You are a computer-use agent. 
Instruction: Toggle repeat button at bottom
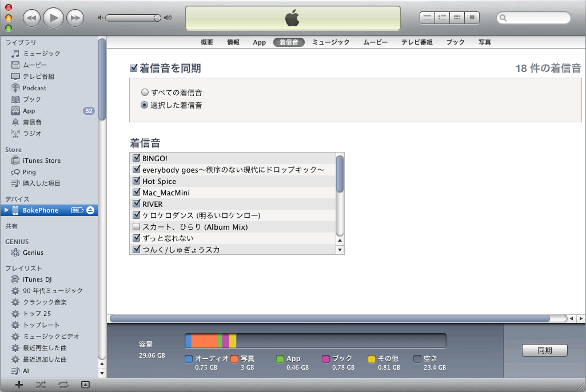pos(63,385)
